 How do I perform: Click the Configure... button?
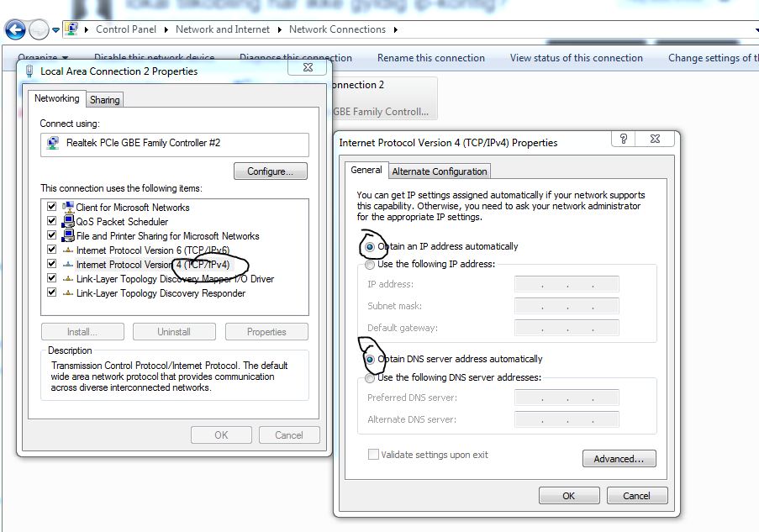click(270, 171)
